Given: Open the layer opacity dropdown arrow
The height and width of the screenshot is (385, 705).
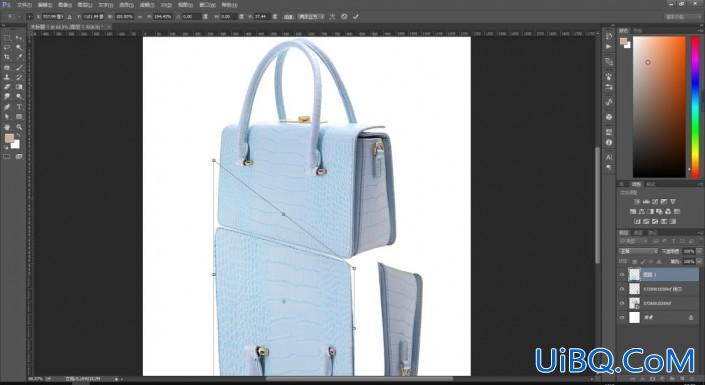Looking at the screenshot, I should (699, 251).
